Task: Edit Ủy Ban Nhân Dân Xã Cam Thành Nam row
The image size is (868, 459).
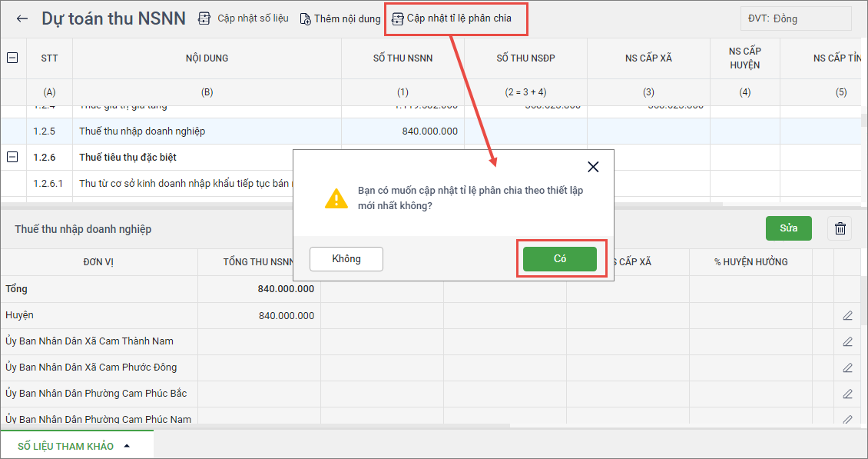Action: [x=847, y=341]
